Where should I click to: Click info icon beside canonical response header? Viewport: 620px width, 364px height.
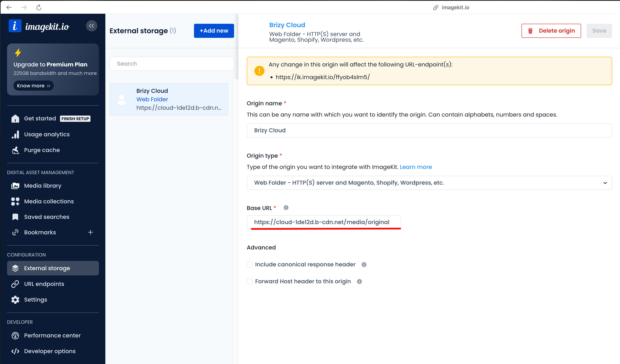(x=364, y=265)
